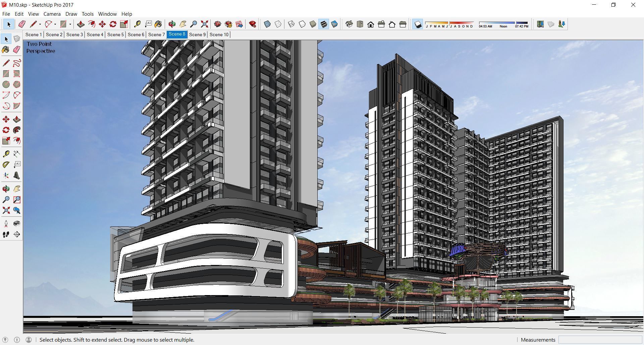Select Zoom Window tool in left toolbar
644x345 pixels.
pos(17,200)
